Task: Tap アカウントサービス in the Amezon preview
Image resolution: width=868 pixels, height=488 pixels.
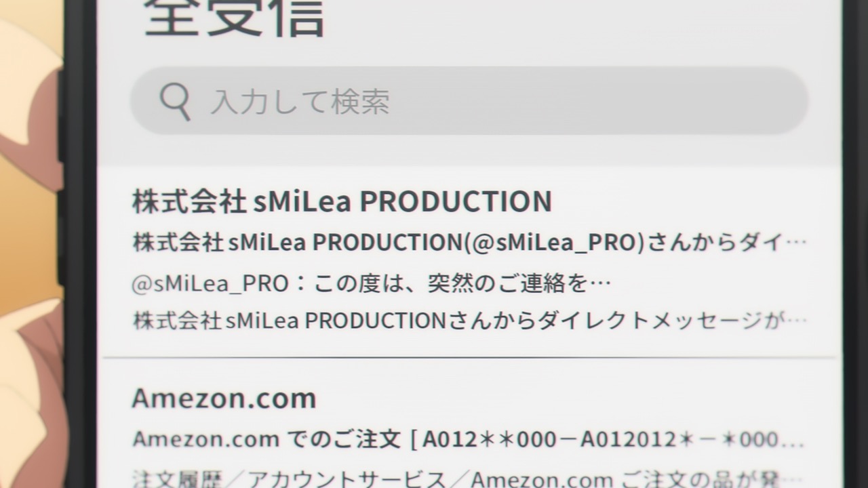Action: coord(347,480)
